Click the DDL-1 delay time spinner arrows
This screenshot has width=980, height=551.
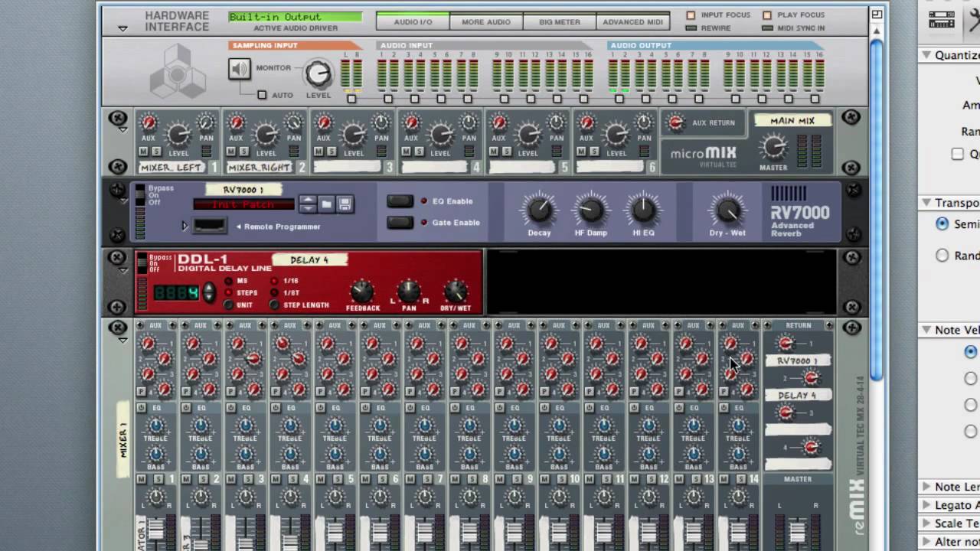208,292
